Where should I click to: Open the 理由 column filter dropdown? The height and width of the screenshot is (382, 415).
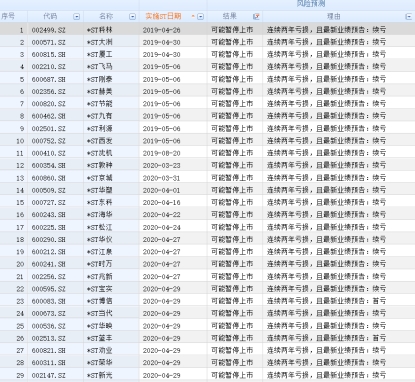408,17
